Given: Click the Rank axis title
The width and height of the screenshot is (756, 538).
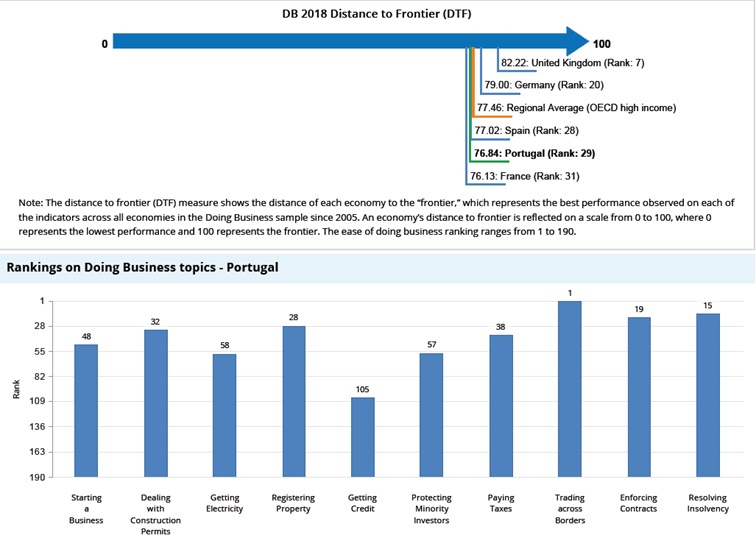Looking at the screenshot, I should click(15, 389).
